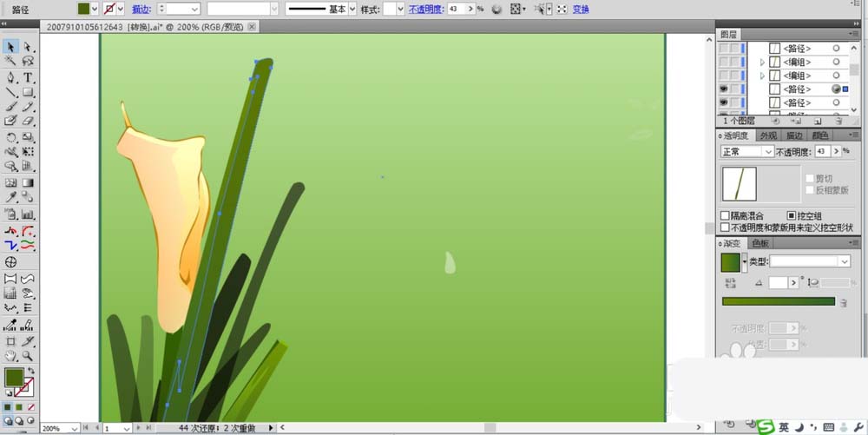
Task: Click the toolbox fill color swatch
Action: point(14,378)
